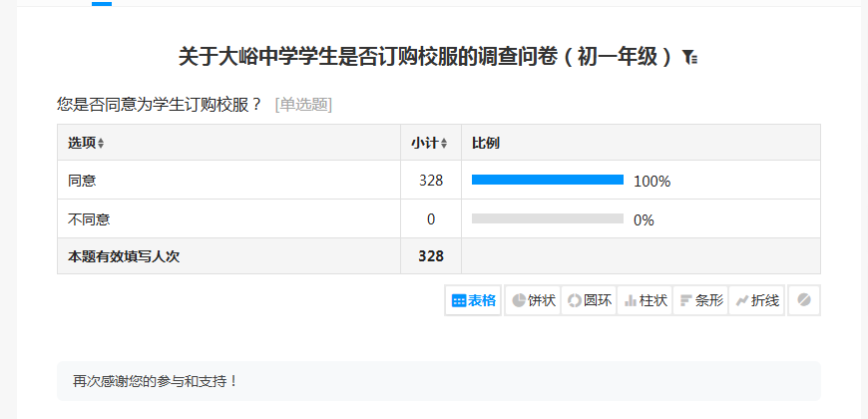Click the question text 您是否同意为学生订购校服？
The height and width of the screenshot is (419, 868).
click(x=160, y=104)
